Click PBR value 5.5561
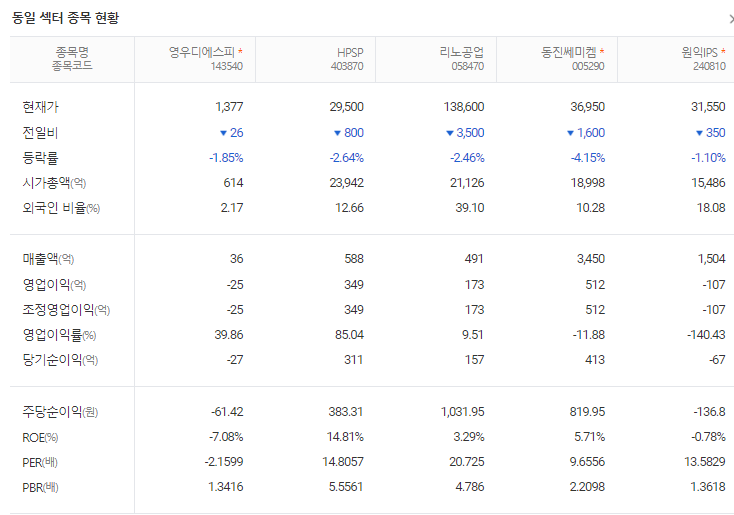Screen dimensions: 734x515 [x=346, y=487]
